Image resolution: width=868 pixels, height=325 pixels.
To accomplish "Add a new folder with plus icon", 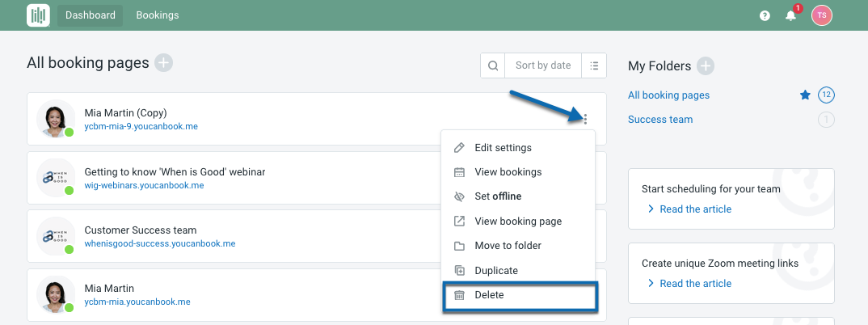I will 706,65.
